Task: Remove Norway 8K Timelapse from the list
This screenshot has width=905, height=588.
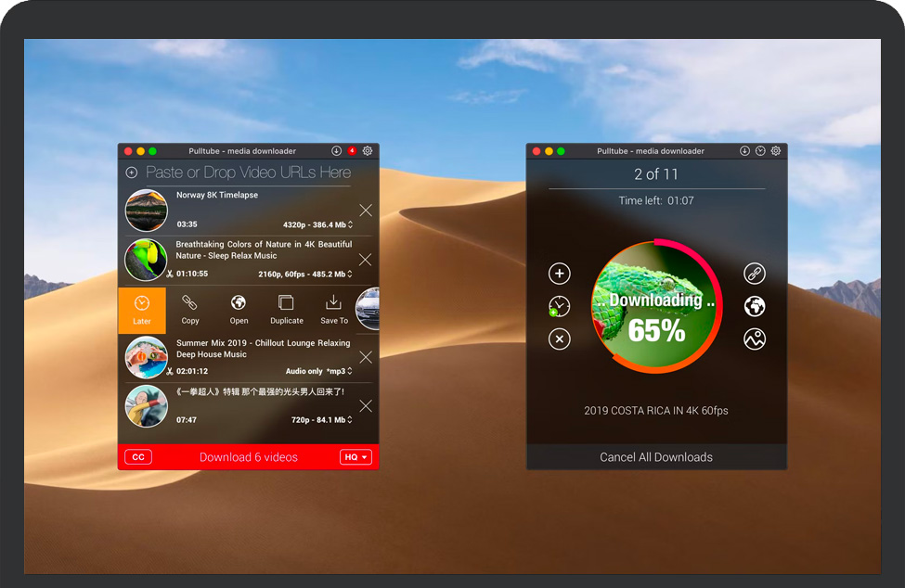Action: [365, 211]
